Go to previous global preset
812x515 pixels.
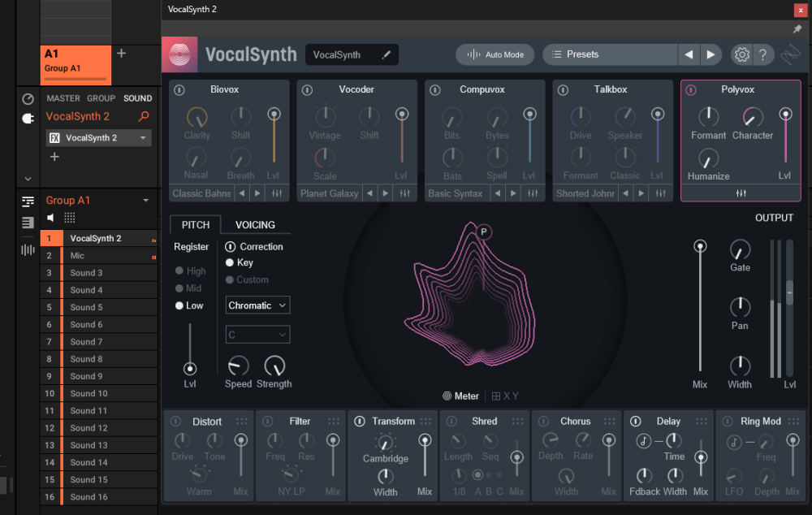[x=689, y=54]
